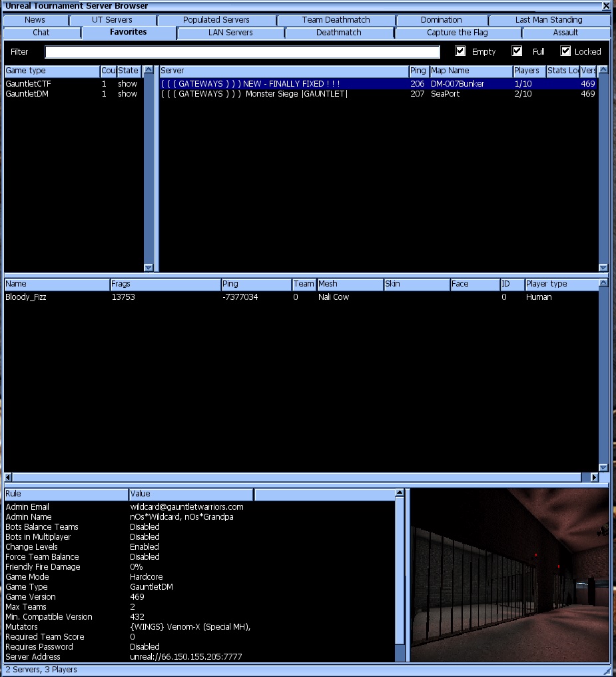
Task: Click the Face column header
Action: pos(475,284)
